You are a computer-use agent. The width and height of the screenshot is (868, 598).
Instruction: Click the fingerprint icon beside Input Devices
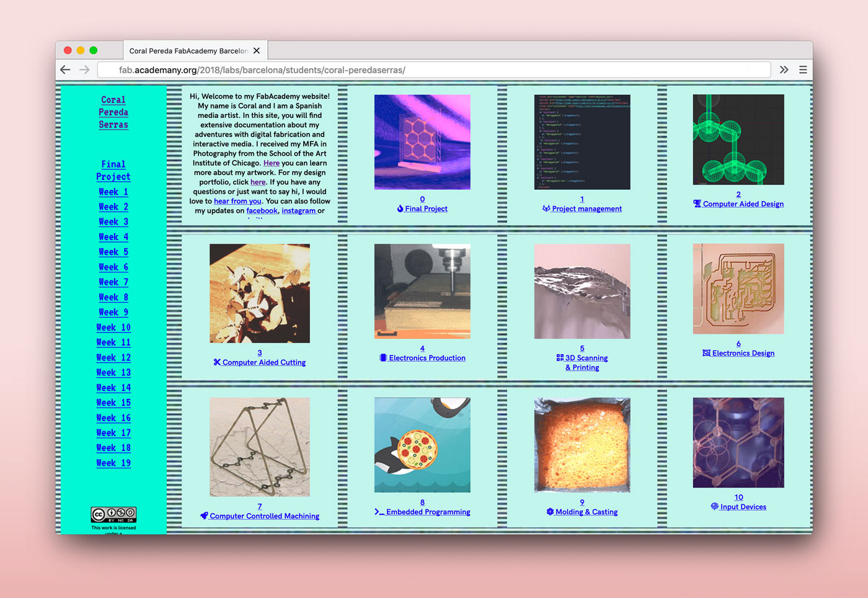click(x=715, y=507)
